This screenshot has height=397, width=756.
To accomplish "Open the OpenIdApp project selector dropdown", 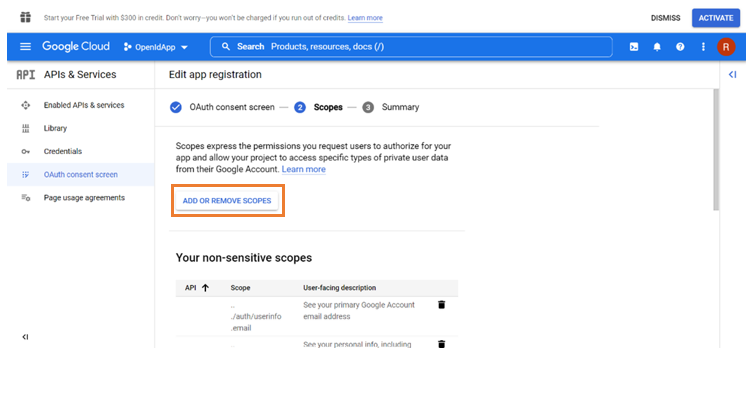I will [x=156, y=47].
